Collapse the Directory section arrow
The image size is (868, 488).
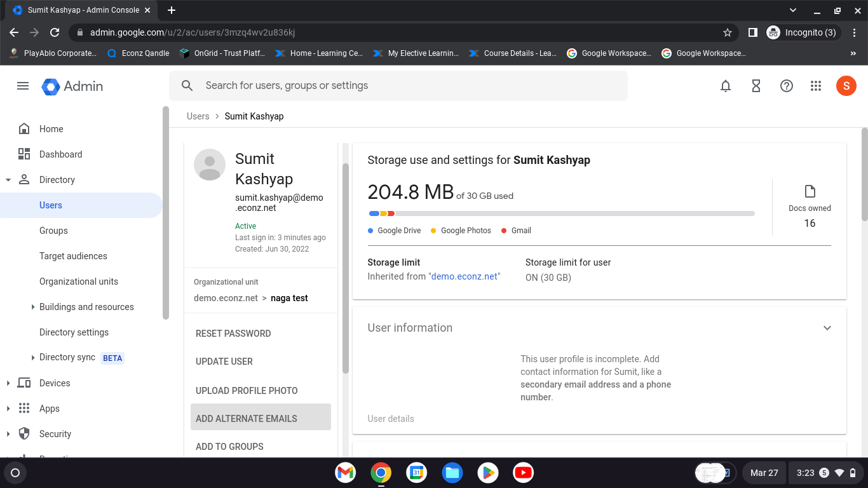pyautogui.click(x=8, y=180)
